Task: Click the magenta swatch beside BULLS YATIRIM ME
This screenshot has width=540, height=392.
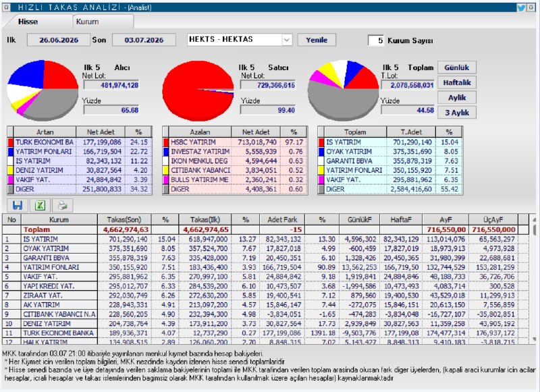Action: coord(166,179)
